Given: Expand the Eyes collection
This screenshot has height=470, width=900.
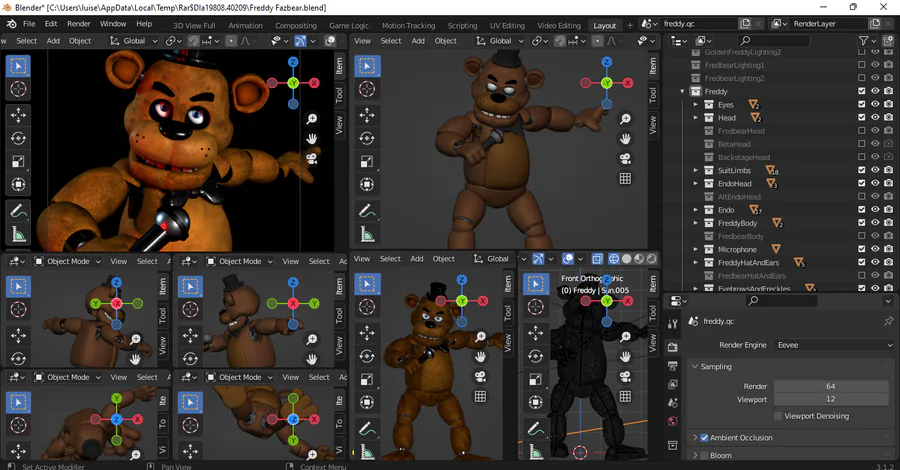Looking at the screenshot, I should click(695, 104).
